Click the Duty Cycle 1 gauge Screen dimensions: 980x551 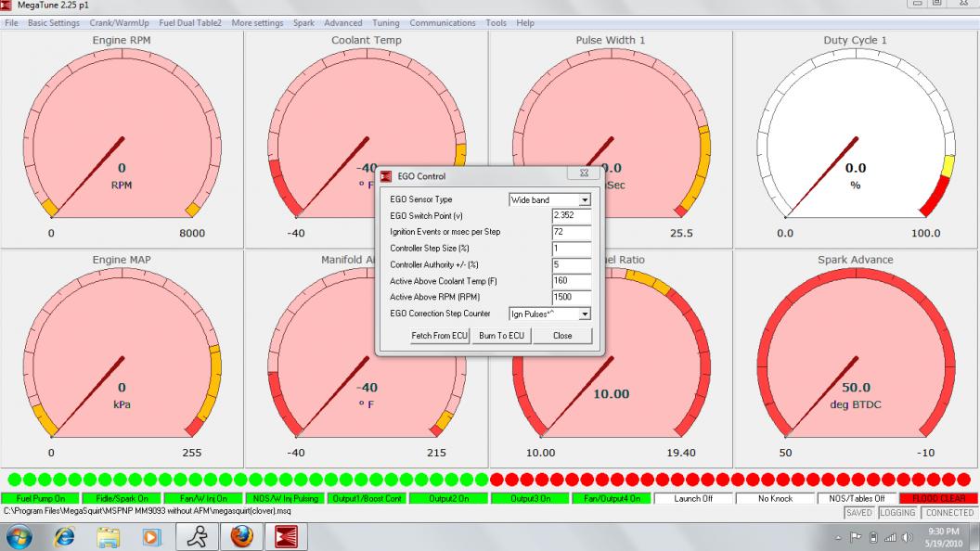855,139
